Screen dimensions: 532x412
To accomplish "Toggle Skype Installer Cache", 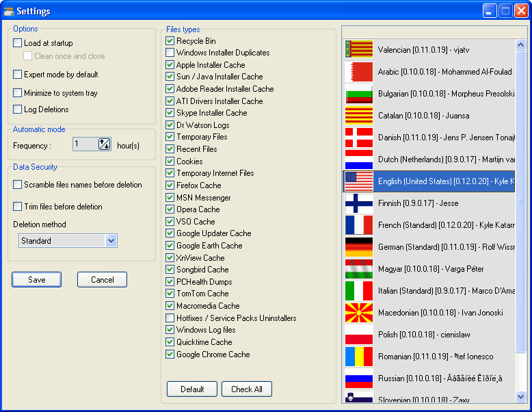I will 170,113.
